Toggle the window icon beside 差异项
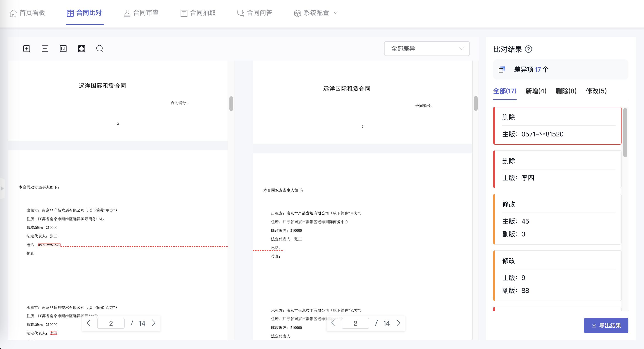The height and width of the screenshot is (349, 644). pyautogui.click(x=501, y=69)
